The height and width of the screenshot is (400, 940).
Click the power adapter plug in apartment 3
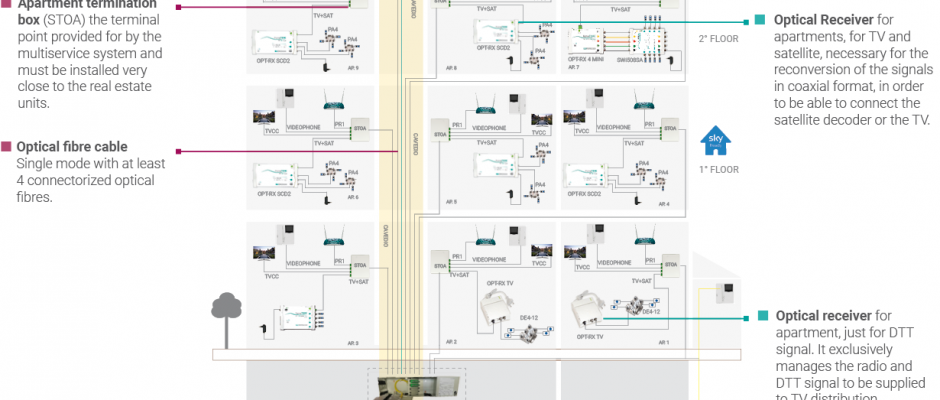[262, 326]
